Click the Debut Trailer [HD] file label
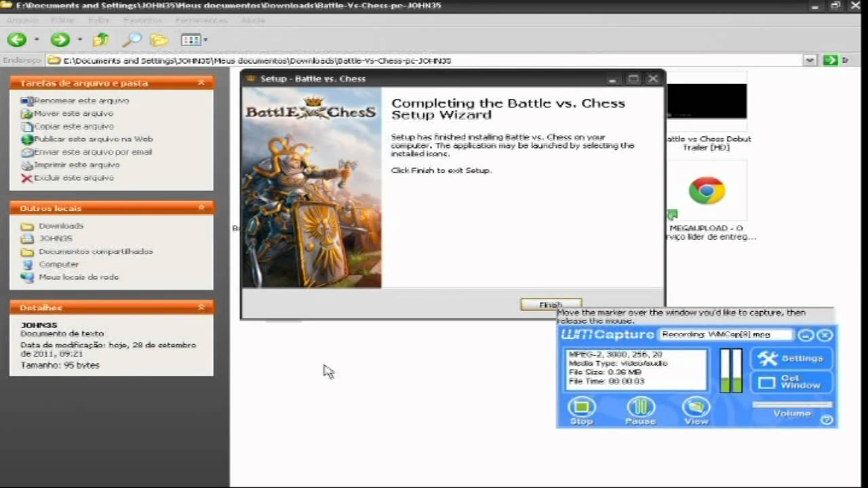Image resolution: width=868 pixels, height=488 pixels. coord(709,143)
